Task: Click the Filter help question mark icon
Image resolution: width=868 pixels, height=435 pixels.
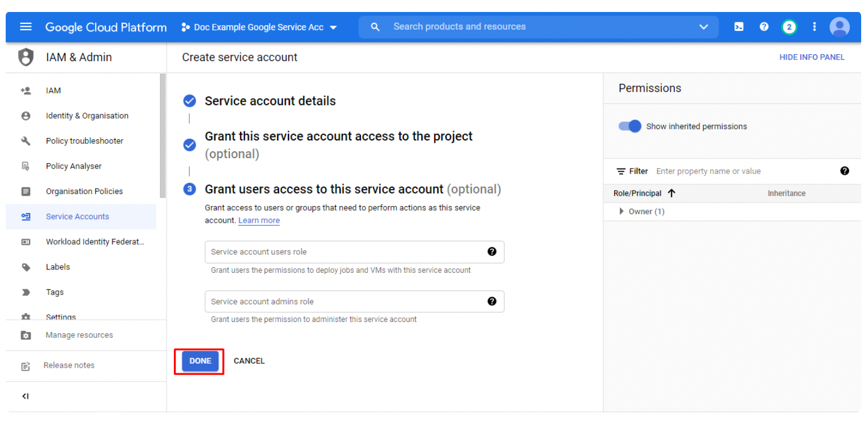Action: click(x=845, y=171)
